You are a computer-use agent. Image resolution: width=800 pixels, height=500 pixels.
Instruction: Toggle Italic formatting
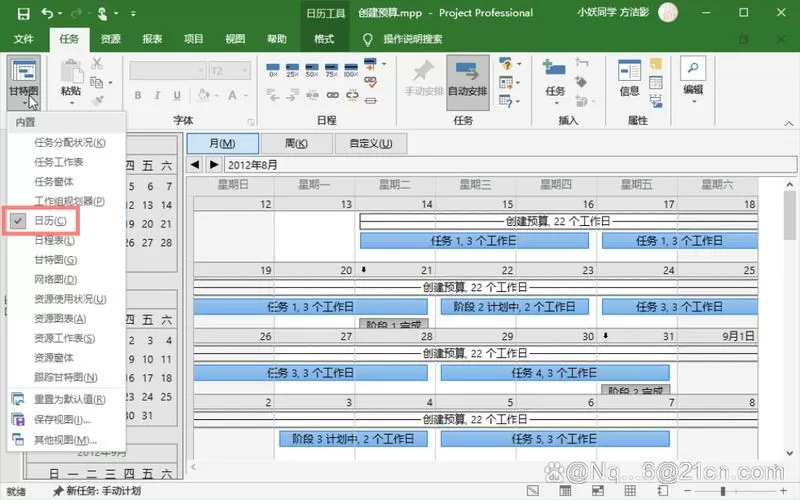157,95
